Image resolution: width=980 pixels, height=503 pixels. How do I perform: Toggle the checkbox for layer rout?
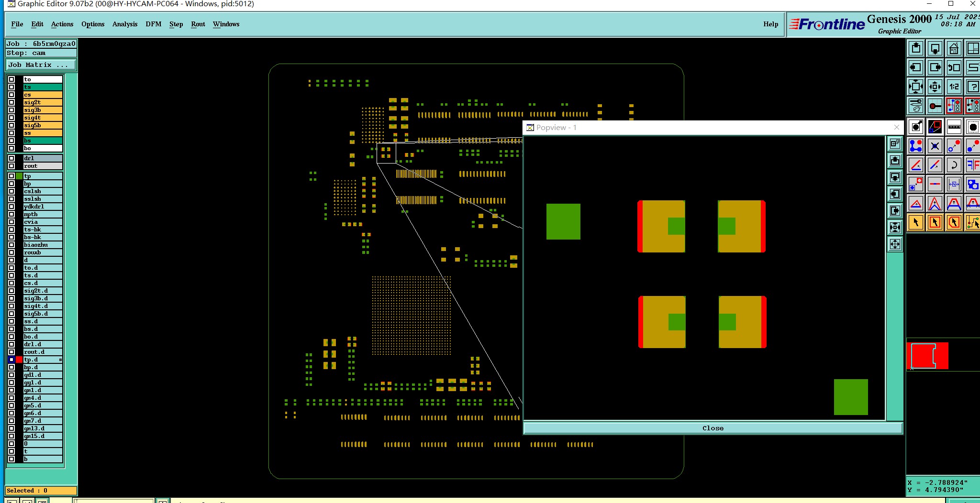(11, 166)
